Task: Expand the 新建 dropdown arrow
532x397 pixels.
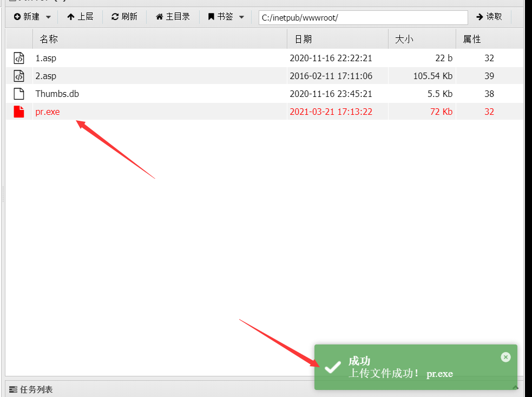Action: pos(48,17)
